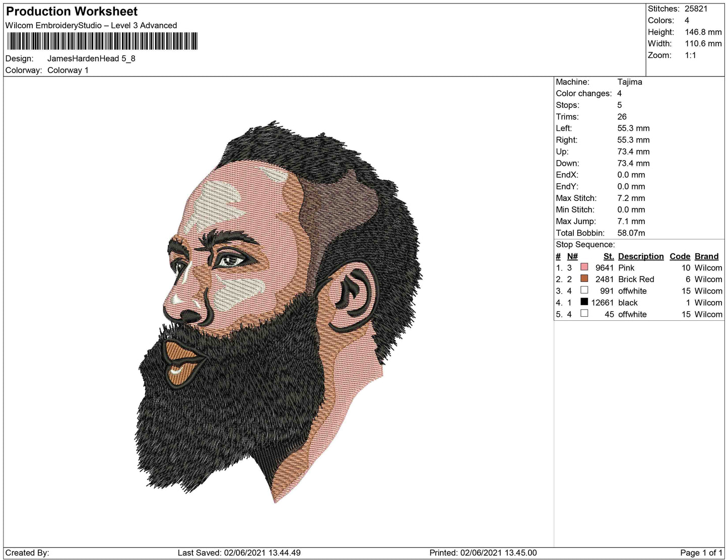This screenshot has height=560, width=728.
Task: Pick the black thread color swatch
Action: (584, 302)
